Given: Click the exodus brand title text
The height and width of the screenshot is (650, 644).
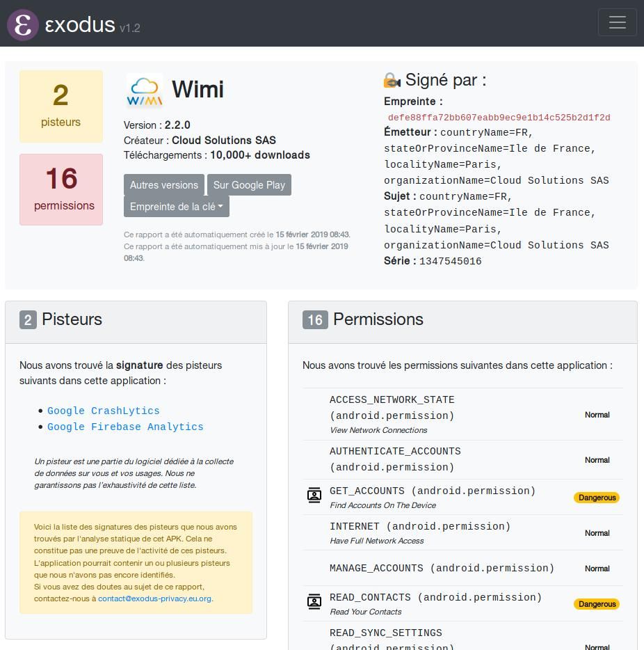Looking at the screenshot, I should [x=79, y=24].
